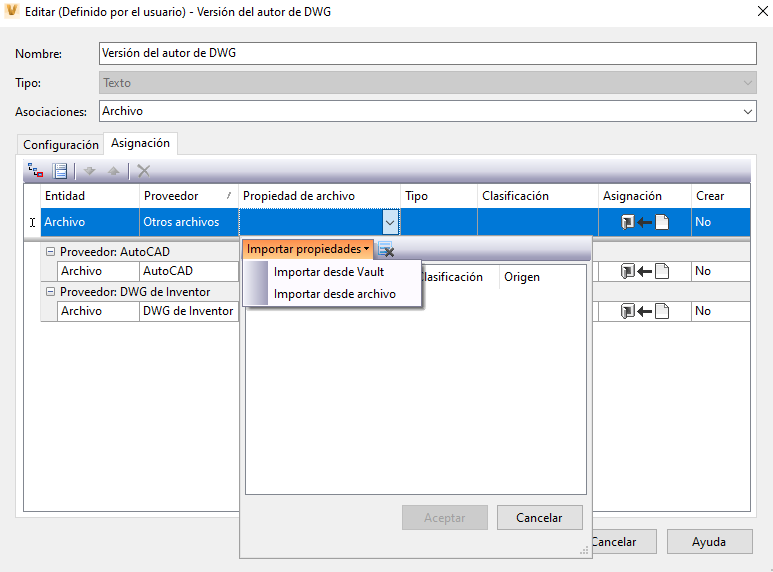The height and width of the screenshot is (572, 773).
Task: Click the Cancelar button beside Ayuda
Action: coord(624,542)
